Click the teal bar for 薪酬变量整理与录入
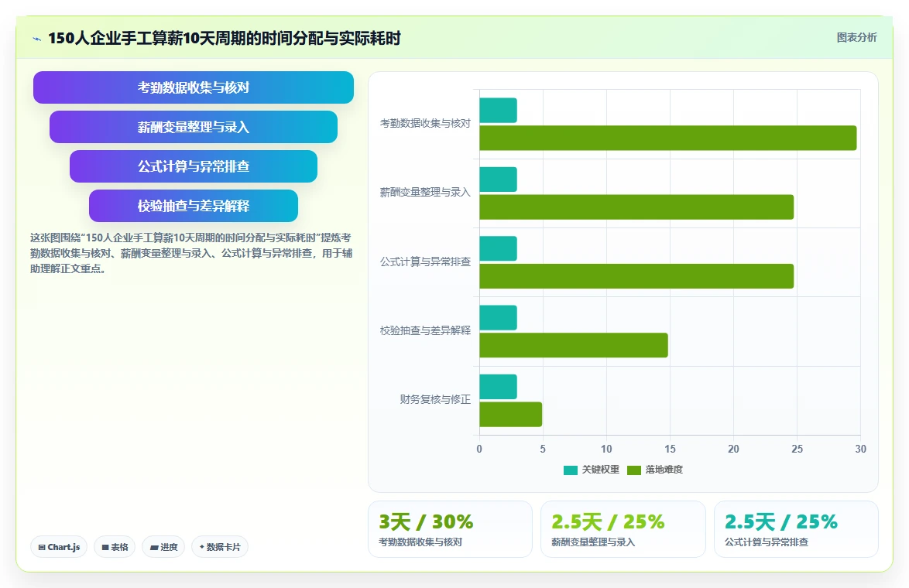Screen dimensions: 909x588 point(498,179)
